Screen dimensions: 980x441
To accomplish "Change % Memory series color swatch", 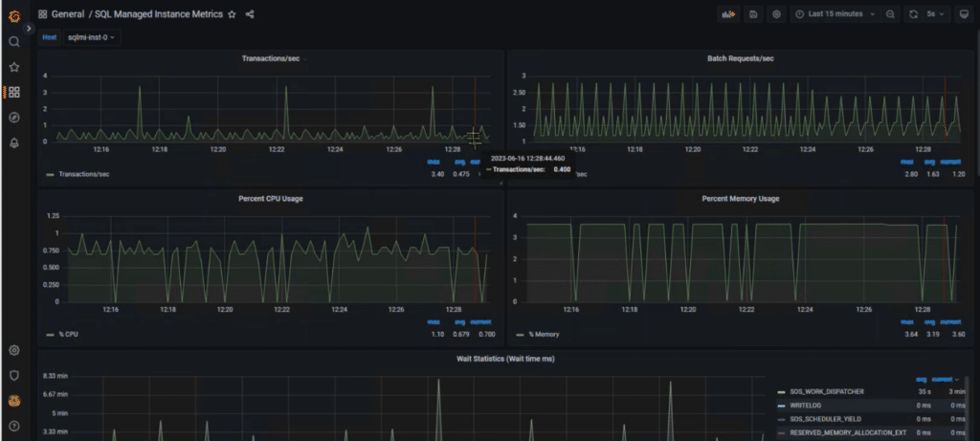I will 520,335.
